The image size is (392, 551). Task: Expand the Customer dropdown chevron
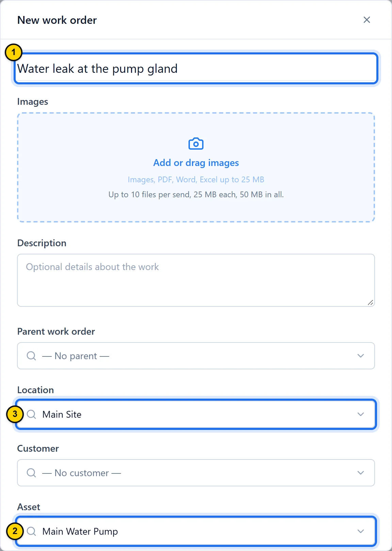click(x=361, y=473)
